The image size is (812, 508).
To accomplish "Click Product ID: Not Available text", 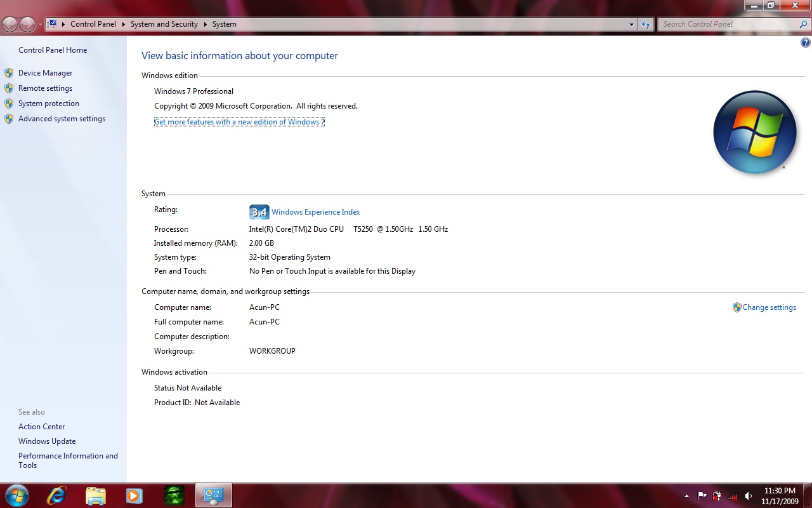I will 197,403.
